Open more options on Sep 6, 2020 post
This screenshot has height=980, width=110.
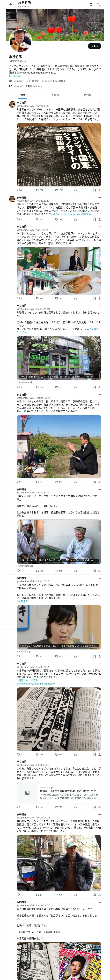click(99, 197)
